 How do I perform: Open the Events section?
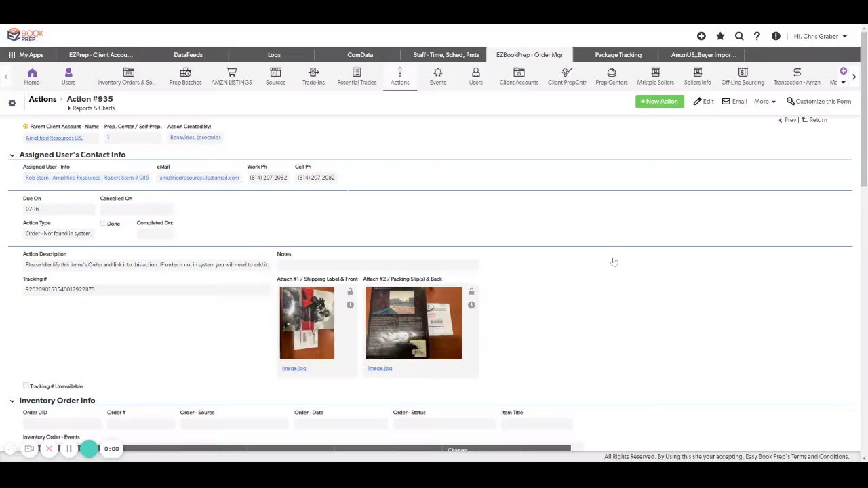tap(437, 77)
